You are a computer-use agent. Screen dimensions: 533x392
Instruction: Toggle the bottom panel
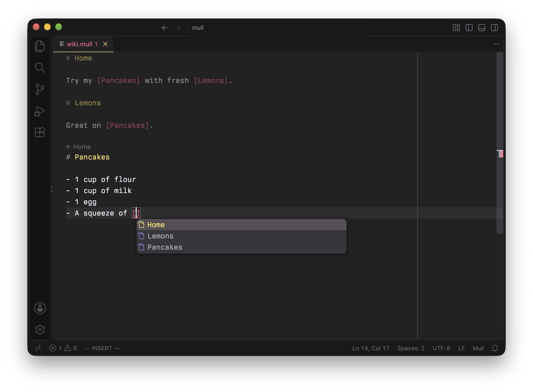(x=482, y=28)
